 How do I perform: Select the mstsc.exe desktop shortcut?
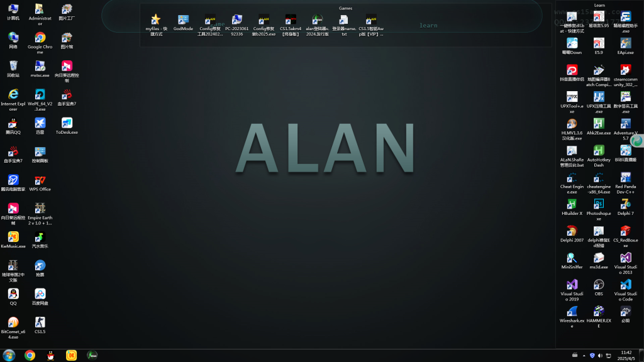(x=40, y=69)
